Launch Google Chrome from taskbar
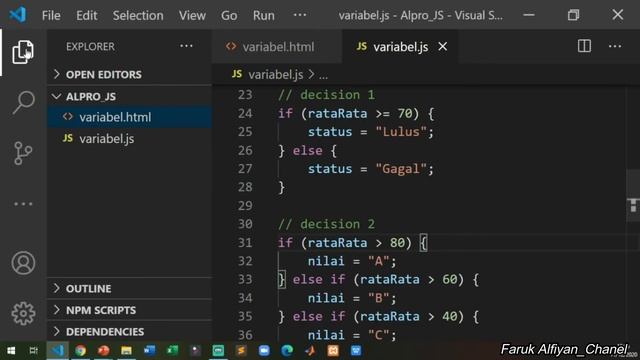 pyautogui.click(x=80, y=351)
